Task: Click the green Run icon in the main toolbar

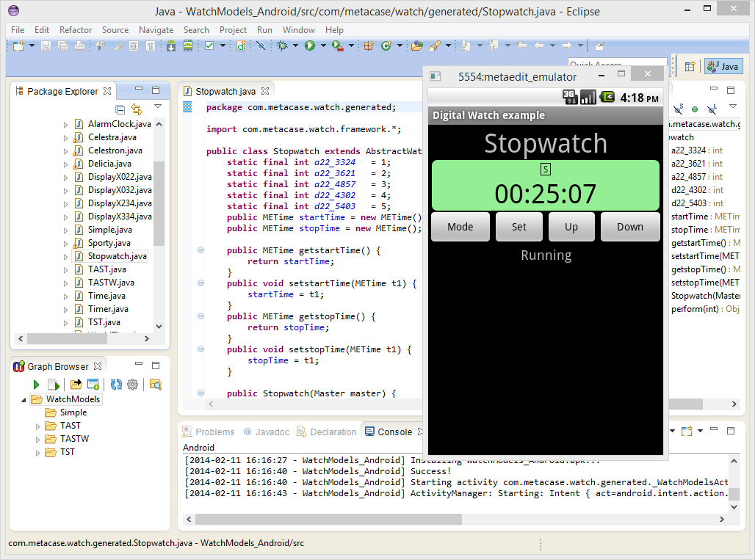Action: click(x=310, y=46)
